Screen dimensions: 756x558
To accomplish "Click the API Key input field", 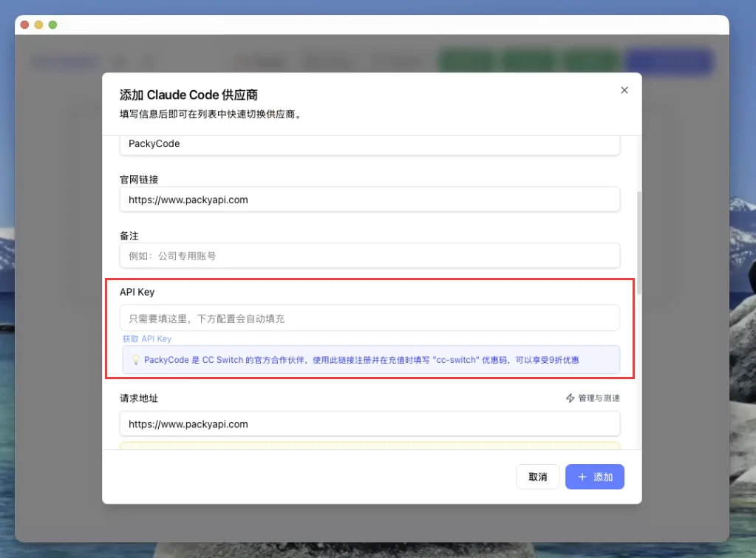I will pos(370,318).
